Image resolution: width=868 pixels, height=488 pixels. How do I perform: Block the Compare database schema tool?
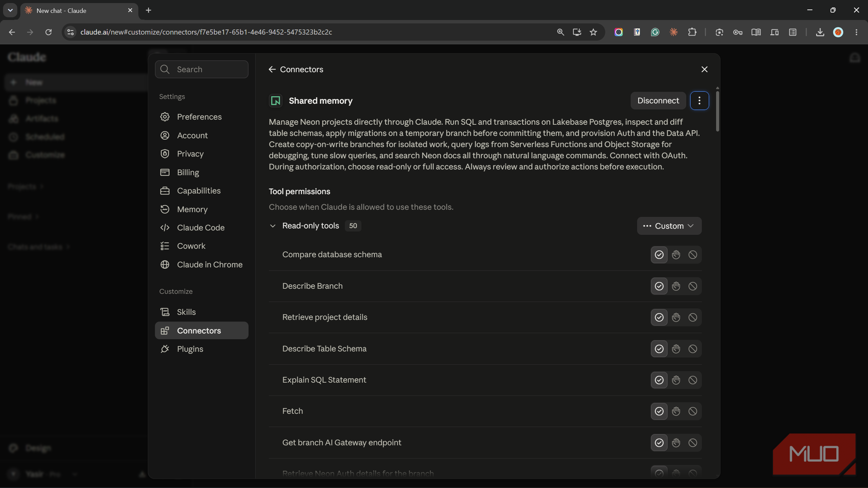pyautogui.click(x=692, y=255)
